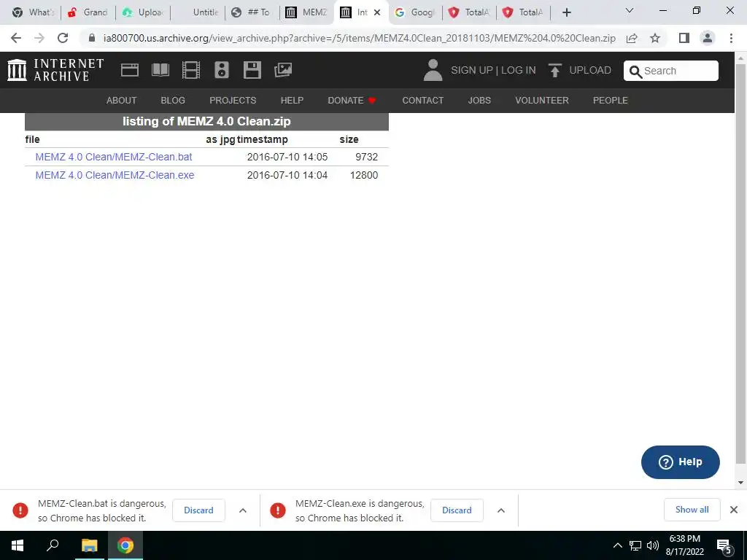747x560 pixels.
Task: Open the Images icon in header
Action: point(283,70)
